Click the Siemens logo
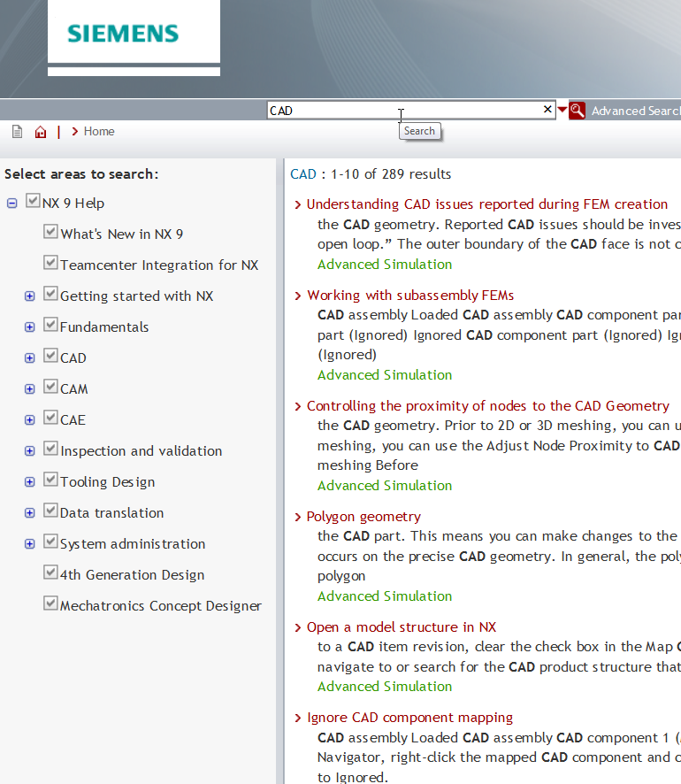The width and height of the screenshot is (681, 784). tap(123, 34)
